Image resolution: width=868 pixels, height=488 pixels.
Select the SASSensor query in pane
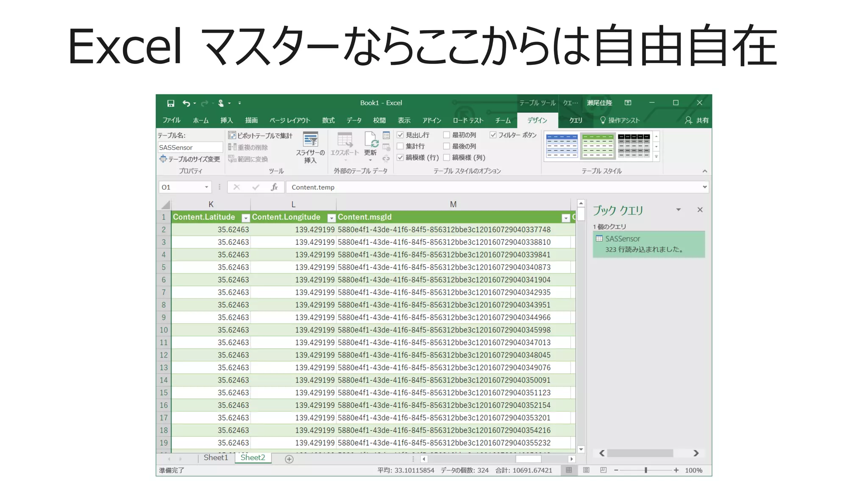[648, 244]
